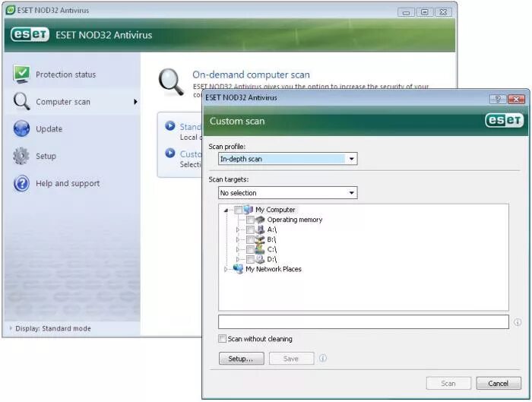
Task: Click the D:\ disc drive icon
Action: (x=260, y=259)
